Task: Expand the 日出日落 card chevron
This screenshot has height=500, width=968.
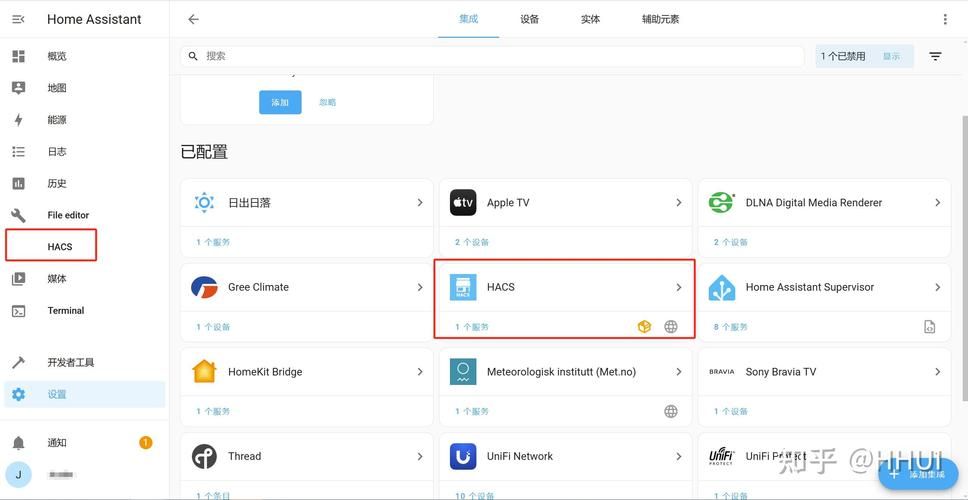Action: [420, 202]
